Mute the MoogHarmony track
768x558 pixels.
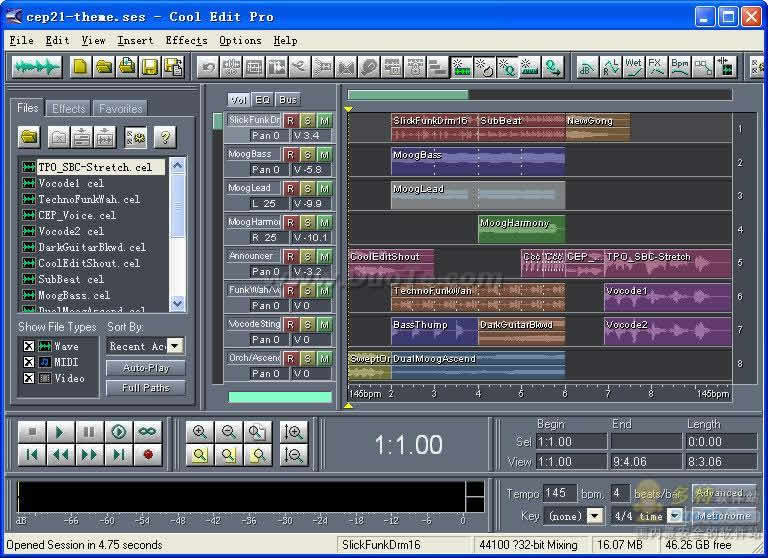coord(324,222)
